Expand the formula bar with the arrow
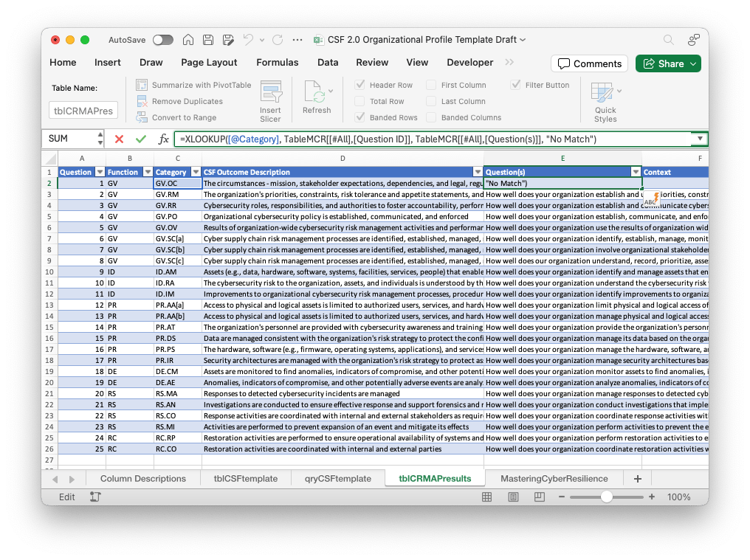 click(x=700, y=139)
